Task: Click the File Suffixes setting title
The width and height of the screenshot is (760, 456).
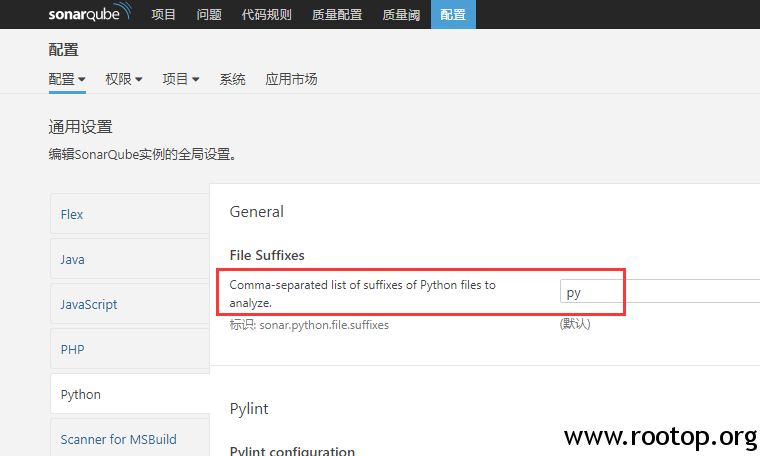Action: coord(267,255)
